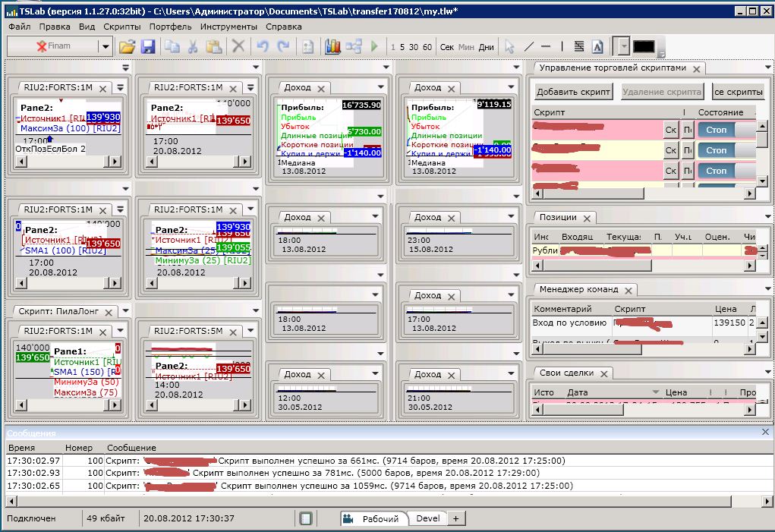The height and width of the screenshot is (532, 775).
Task: Switch to the Devel workspace tab
Action: click(427, 519)
